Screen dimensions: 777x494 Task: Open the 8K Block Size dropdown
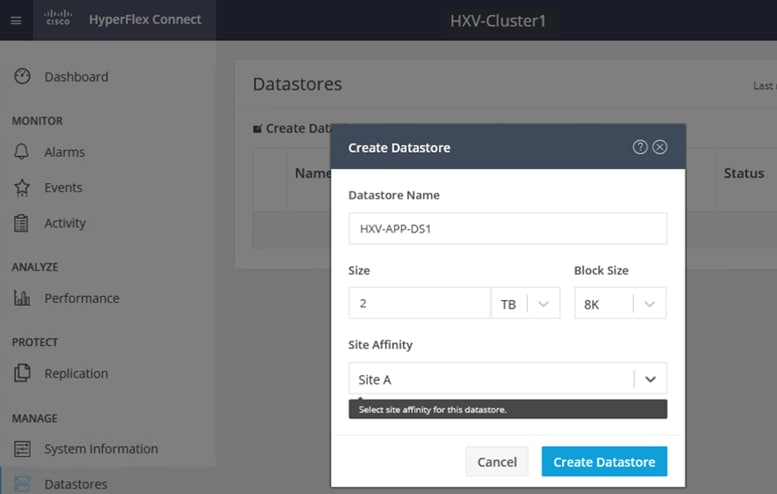tap(649, 304)
